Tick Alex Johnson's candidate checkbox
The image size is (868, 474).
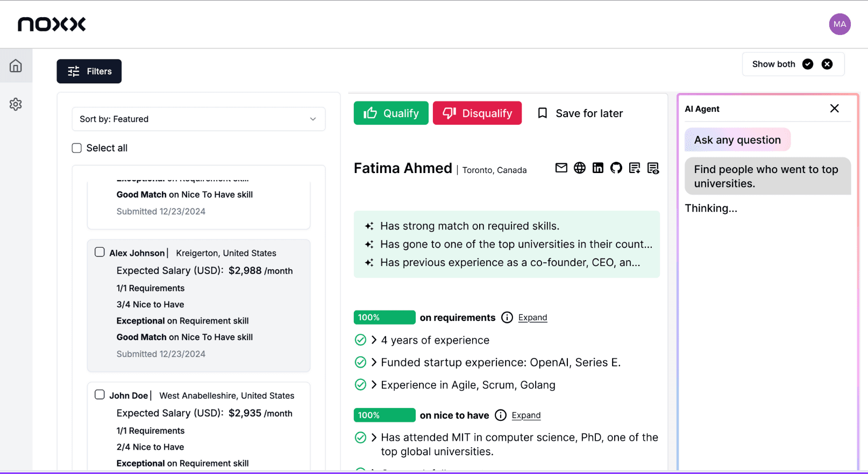click(x=99, y=252)
